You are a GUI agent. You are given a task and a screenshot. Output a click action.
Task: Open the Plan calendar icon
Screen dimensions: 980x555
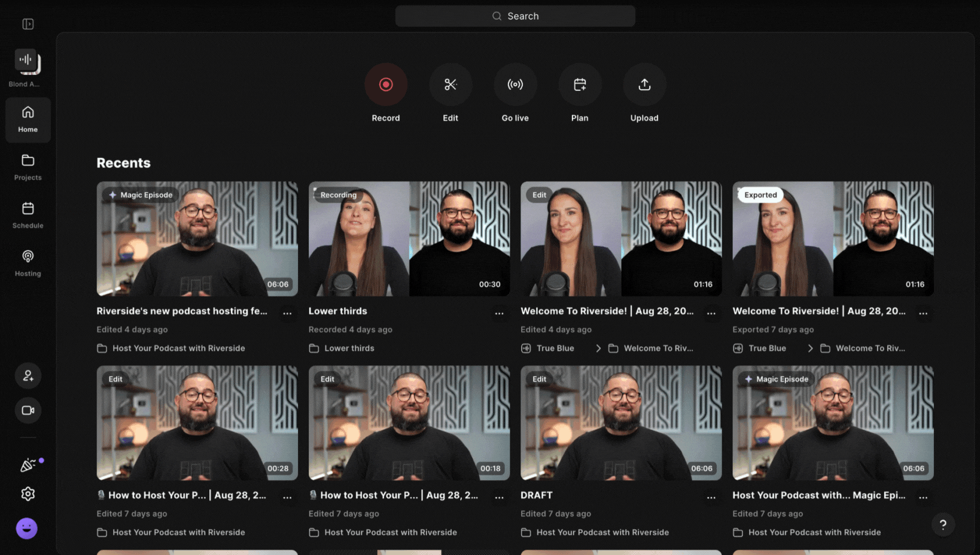(x=580, y=85)
